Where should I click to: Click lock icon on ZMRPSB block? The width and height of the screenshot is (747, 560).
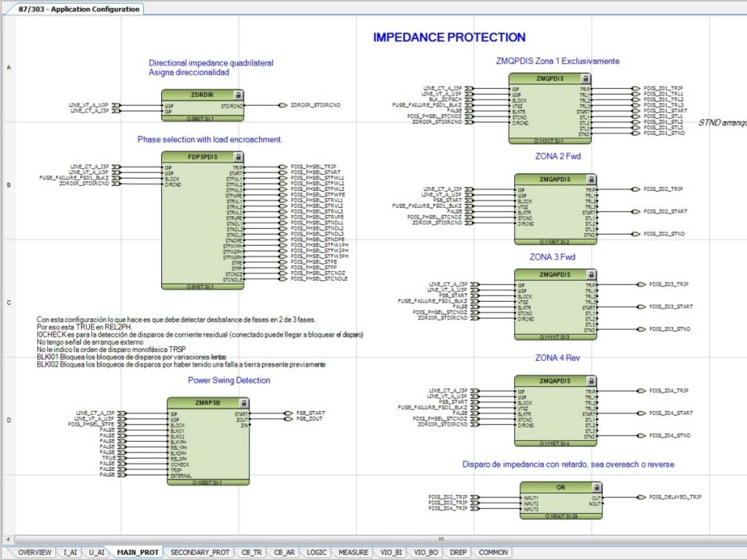244,402
